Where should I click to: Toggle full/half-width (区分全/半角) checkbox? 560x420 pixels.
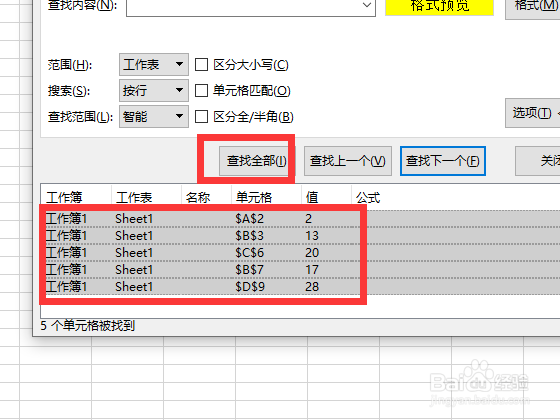(x=201, y=116)
